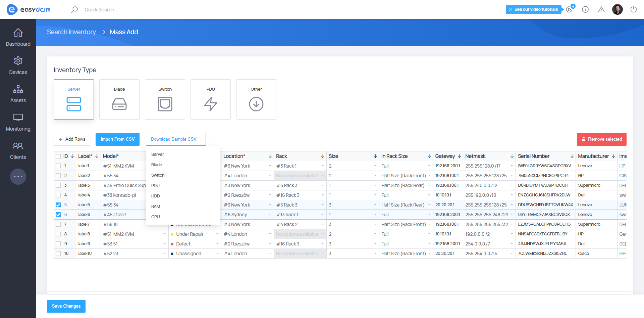The width and height of the screenshot is (644, 318).
Task: Click the Import From CSV button
Action: click(x=117, y=139)
